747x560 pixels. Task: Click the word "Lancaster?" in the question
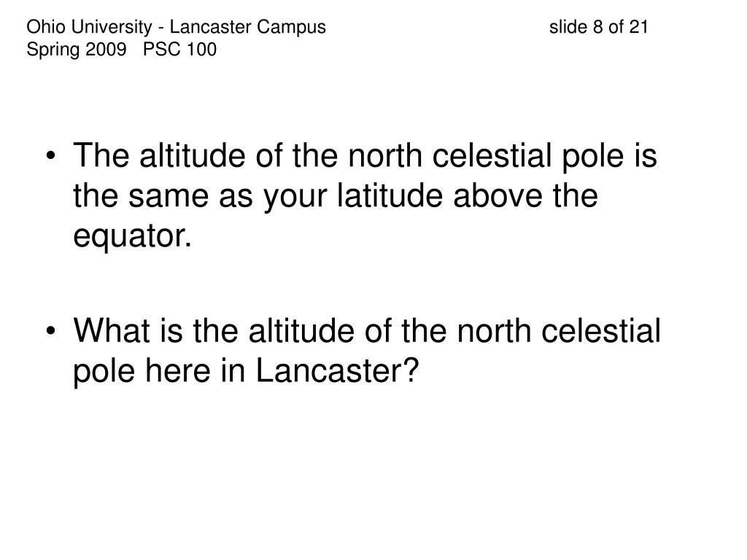(337, 370)
